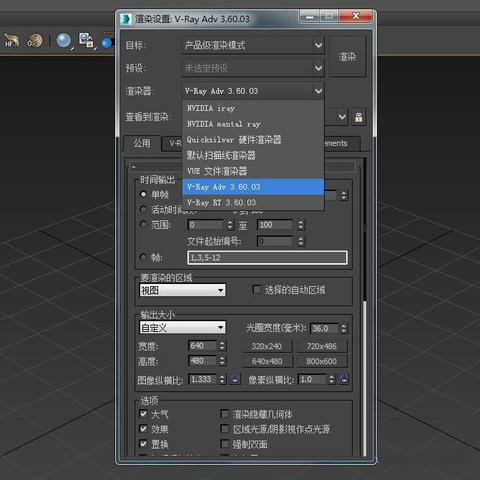Open the 输出大小 自定义 dropdown

coord(182,328)
